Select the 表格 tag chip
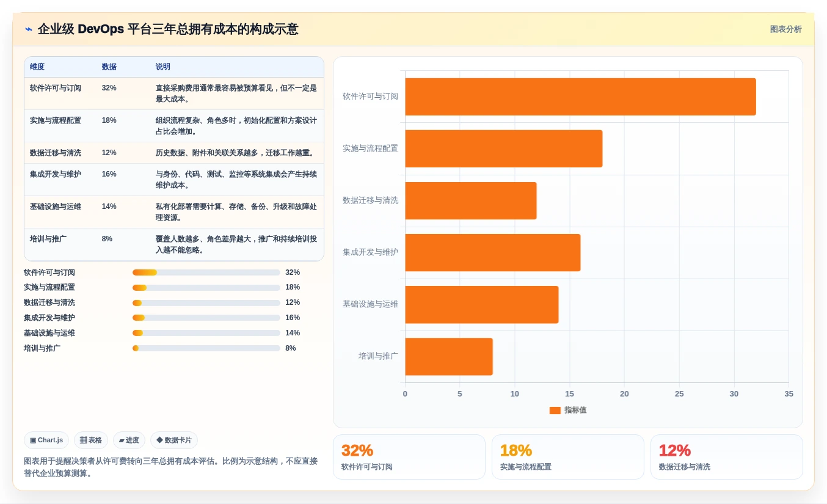 coord(91,440)
